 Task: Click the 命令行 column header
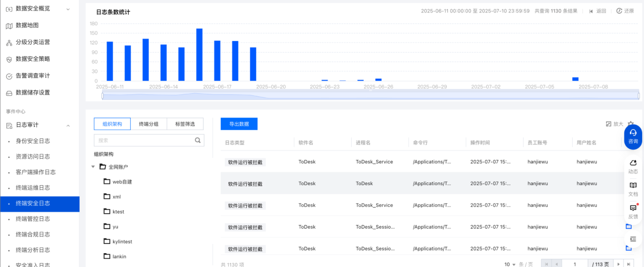coord(420,143)
